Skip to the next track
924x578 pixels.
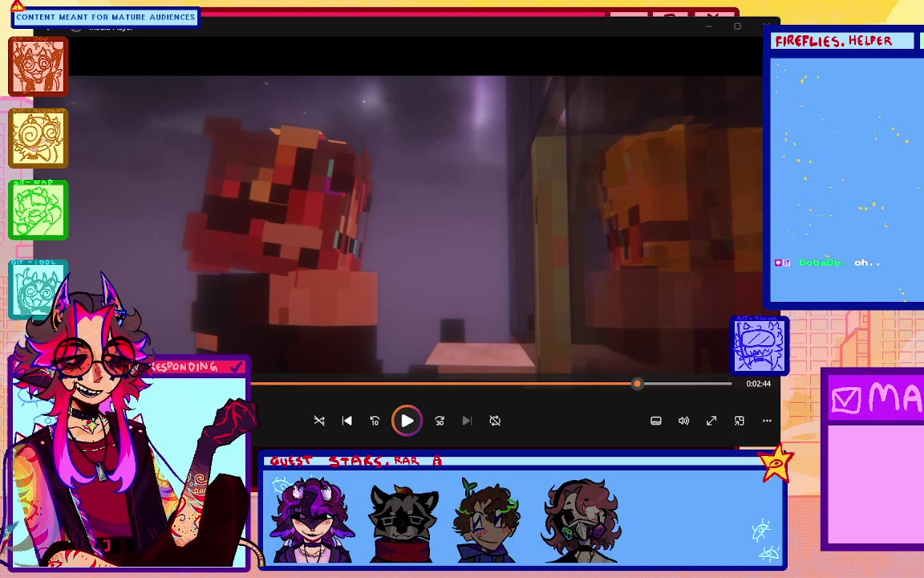pyautogui.click(x=467, y=421)
